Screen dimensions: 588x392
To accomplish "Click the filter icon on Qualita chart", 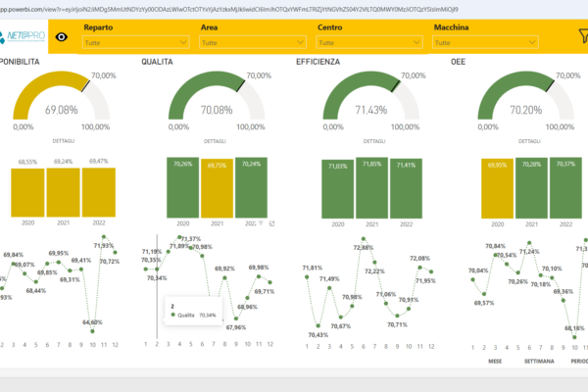I will pos(259,223).
